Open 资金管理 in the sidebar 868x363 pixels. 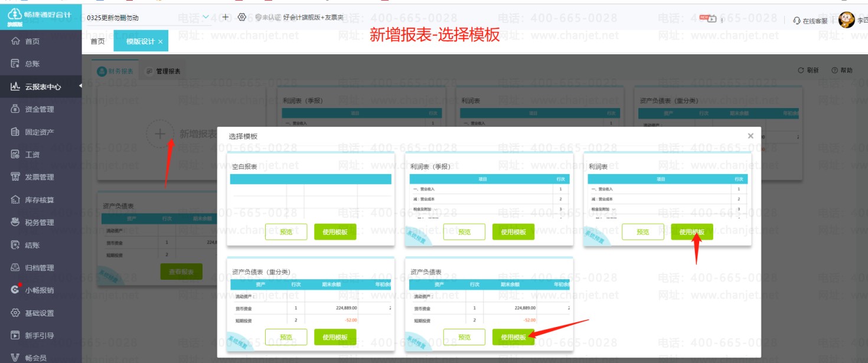(x=40, y=109)
